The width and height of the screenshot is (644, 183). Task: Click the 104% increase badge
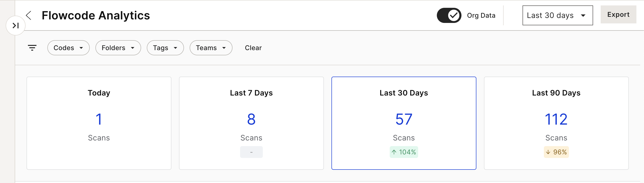coord(403,152)
